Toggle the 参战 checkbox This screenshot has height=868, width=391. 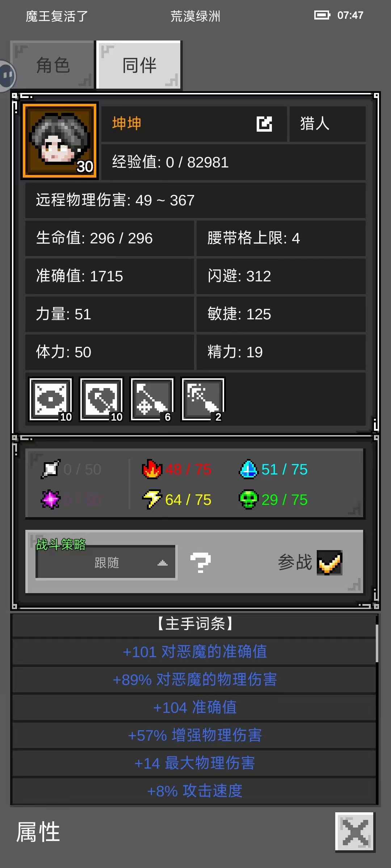click(x=329, y=562)
